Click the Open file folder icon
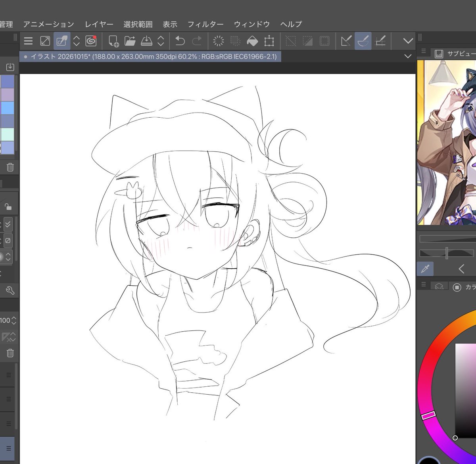This screenshot has width=476, height=464. (x=130, y=41)
